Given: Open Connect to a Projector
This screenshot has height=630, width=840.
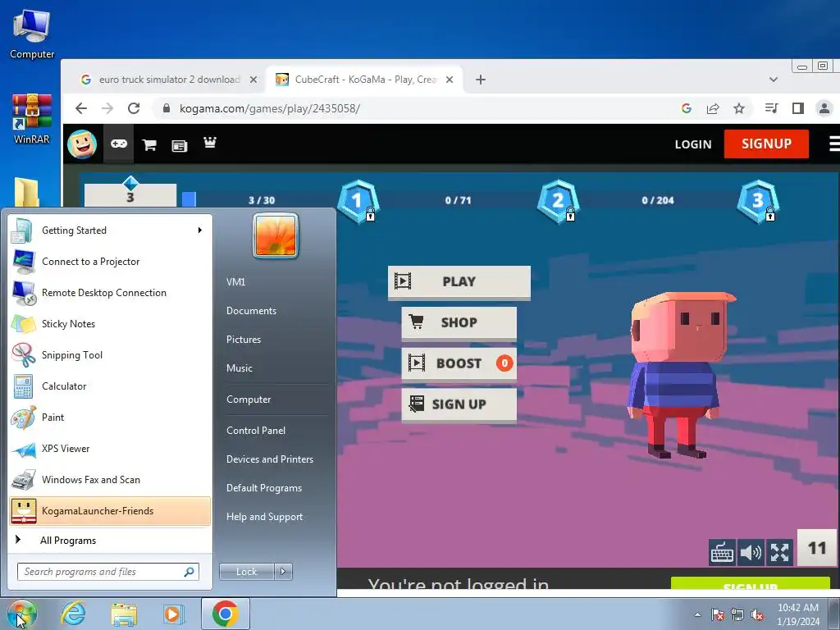Looking at the screenshot, I should [110, 262].
